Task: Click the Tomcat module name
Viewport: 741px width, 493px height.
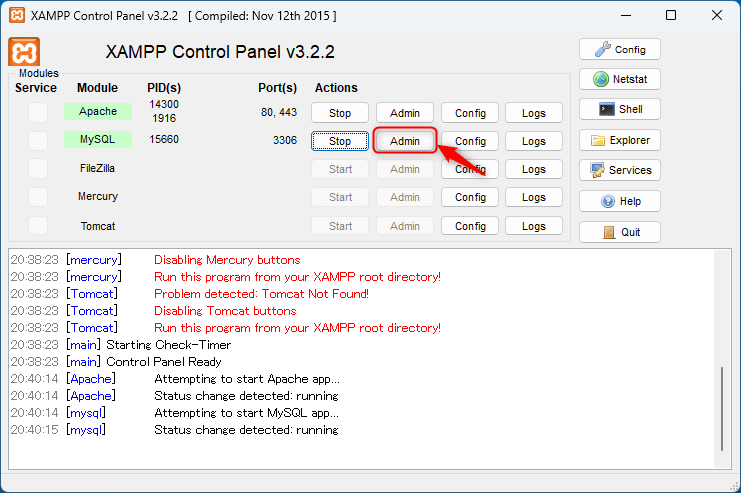Action: click(98, 226)
